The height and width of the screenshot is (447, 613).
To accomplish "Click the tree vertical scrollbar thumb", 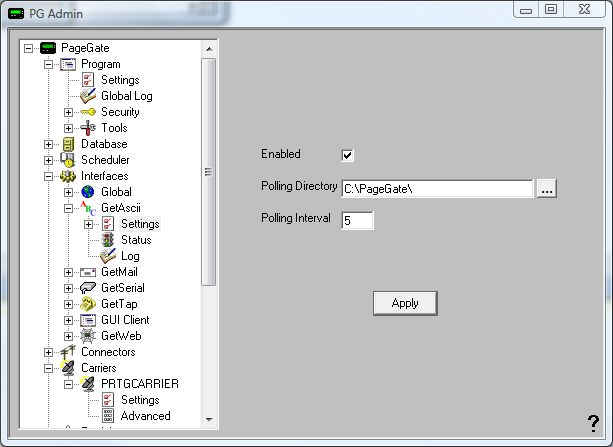I will [x=209, y=172].
